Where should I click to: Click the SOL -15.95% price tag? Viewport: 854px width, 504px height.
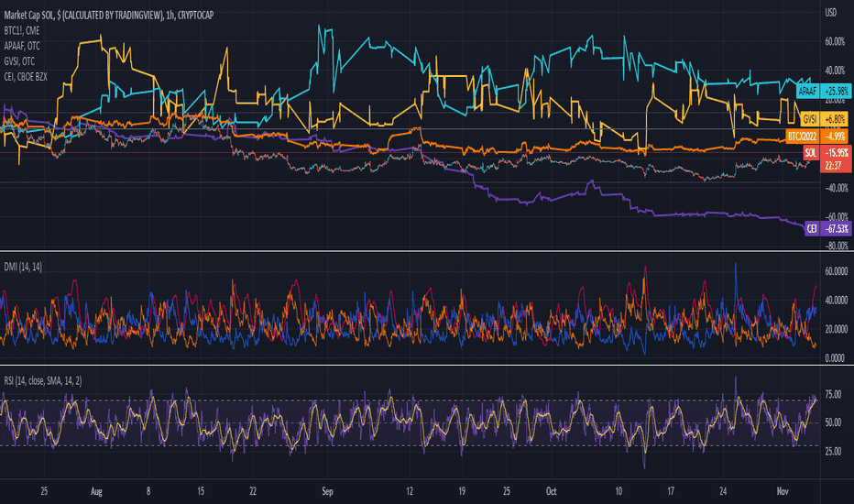pyautogui.click(x=827, y=152)
